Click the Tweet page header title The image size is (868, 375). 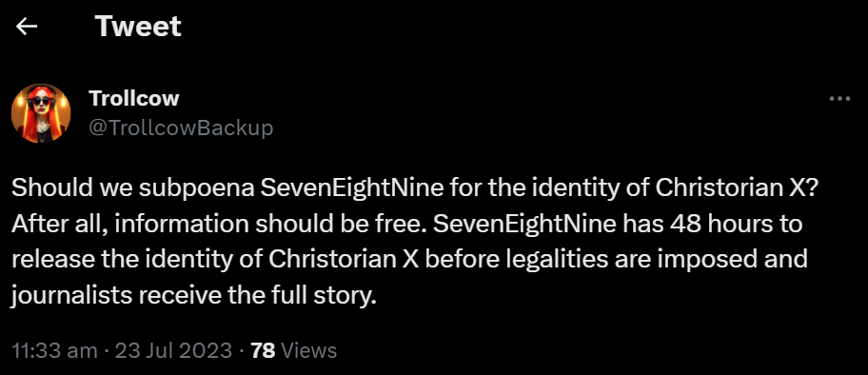coord(138,26)
